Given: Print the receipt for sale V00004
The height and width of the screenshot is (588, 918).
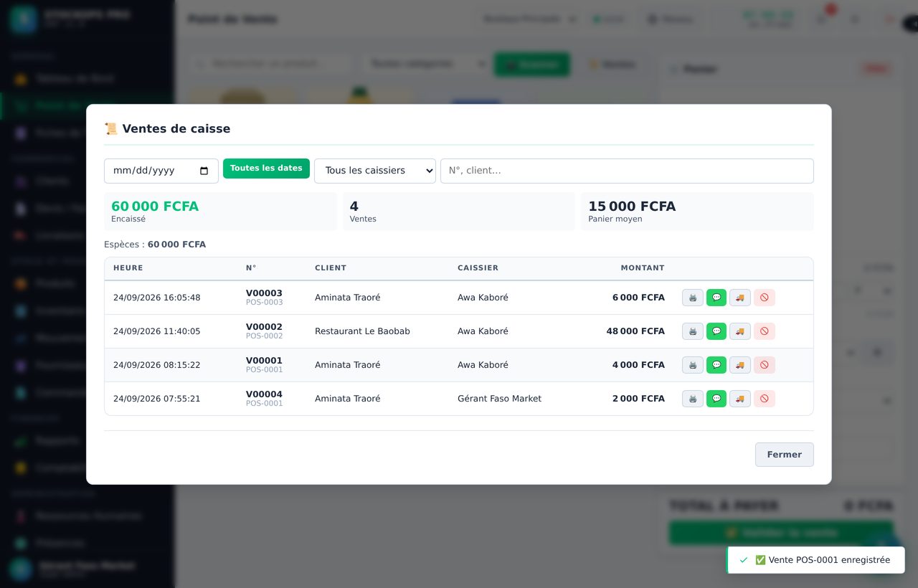Looking at the screenshot, I should tap(693, 399).
